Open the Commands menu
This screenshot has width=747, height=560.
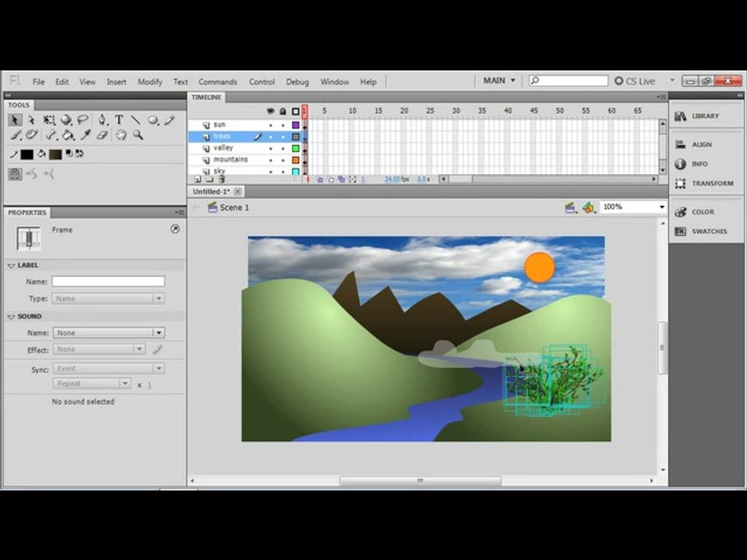click(x=218, y=82)
